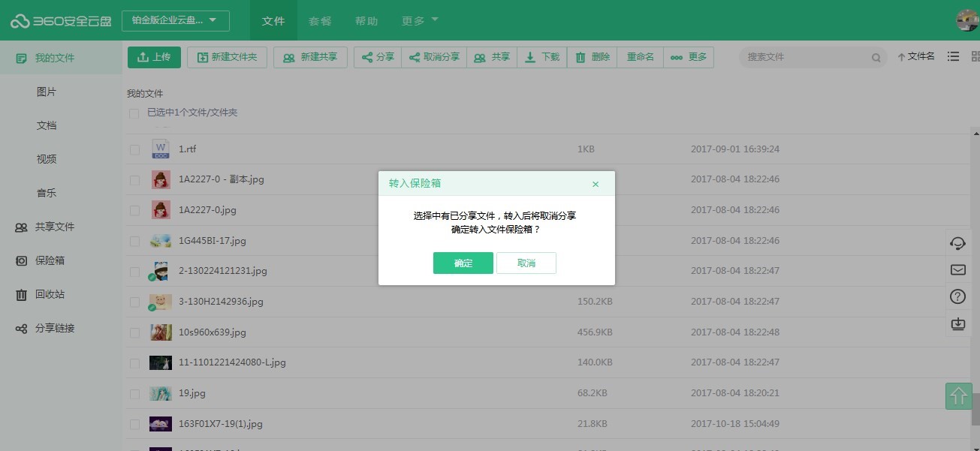Switch to the 套餐 tab
The height and width of the screenshot is (451, 980).
[320, 21]
